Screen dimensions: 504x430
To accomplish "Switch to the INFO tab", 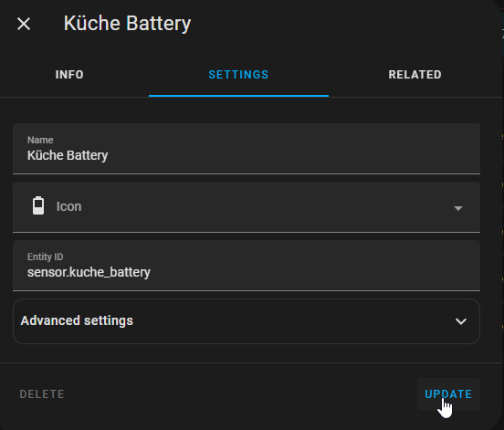I will pyautogui.click(x=69, y=75).
